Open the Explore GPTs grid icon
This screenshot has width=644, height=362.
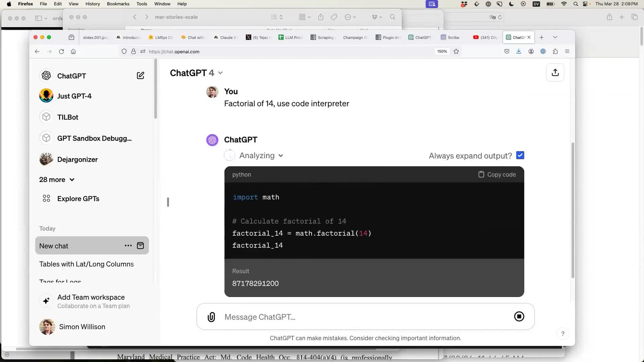tap(46, 198)
